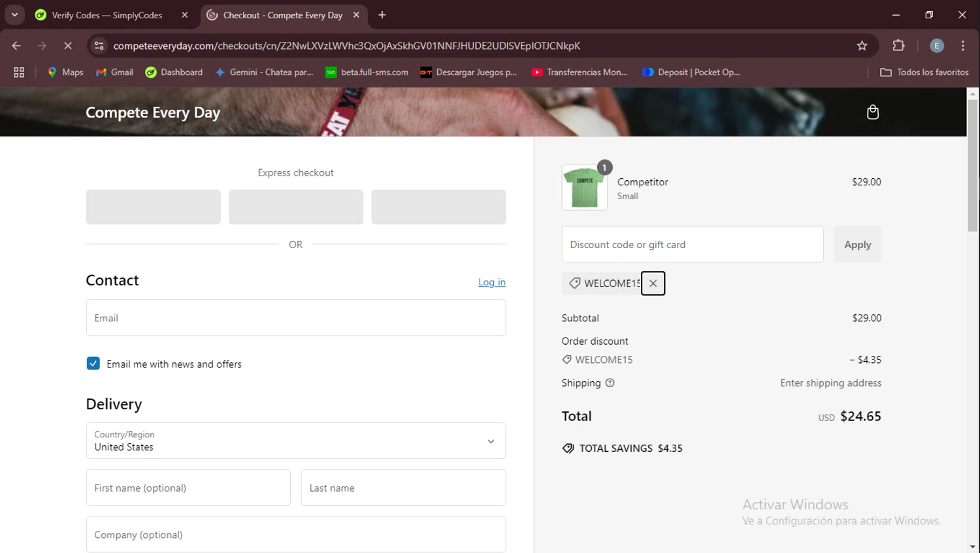Close the Checkout Compete Every Day tab
980x553 pixels.
[356, 15]
